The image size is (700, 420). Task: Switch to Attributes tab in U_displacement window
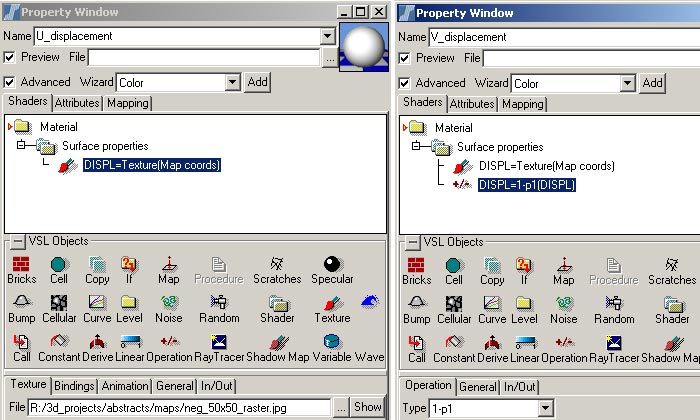(77, 103)
